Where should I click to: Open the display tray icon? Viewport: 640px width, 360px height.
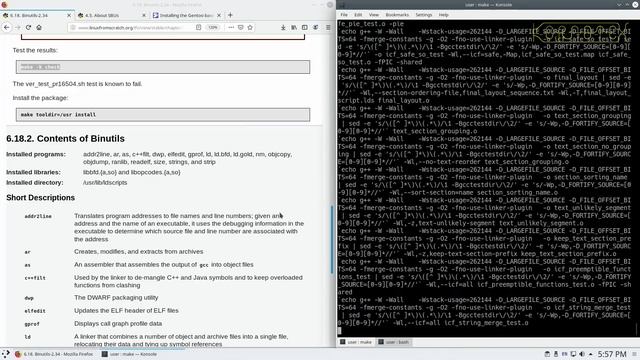point(573,354)
